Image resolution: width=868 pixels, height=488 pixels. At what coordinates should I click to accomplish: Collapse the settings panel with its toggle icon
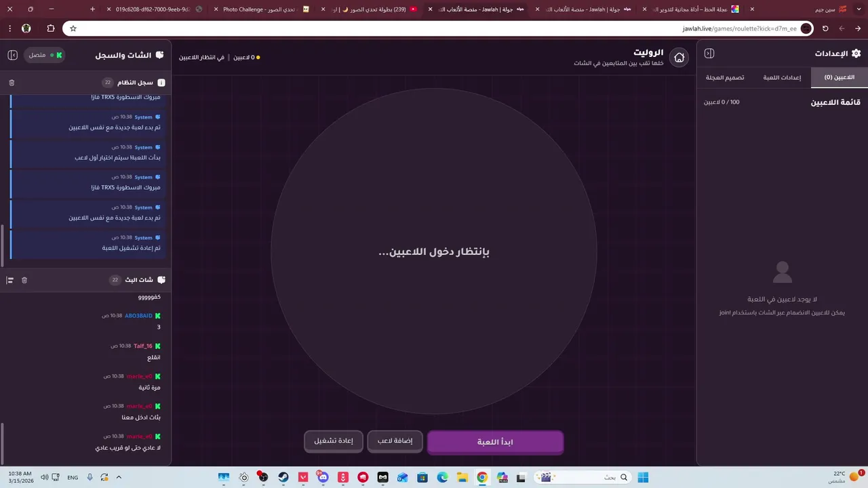(x=709, y=54)
